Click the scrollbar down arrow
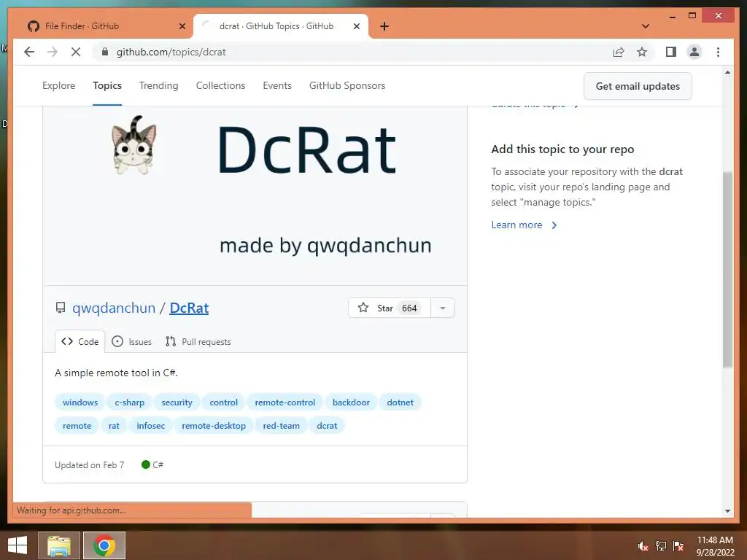Viewport: 747px width, 560px height. point(727,511)
